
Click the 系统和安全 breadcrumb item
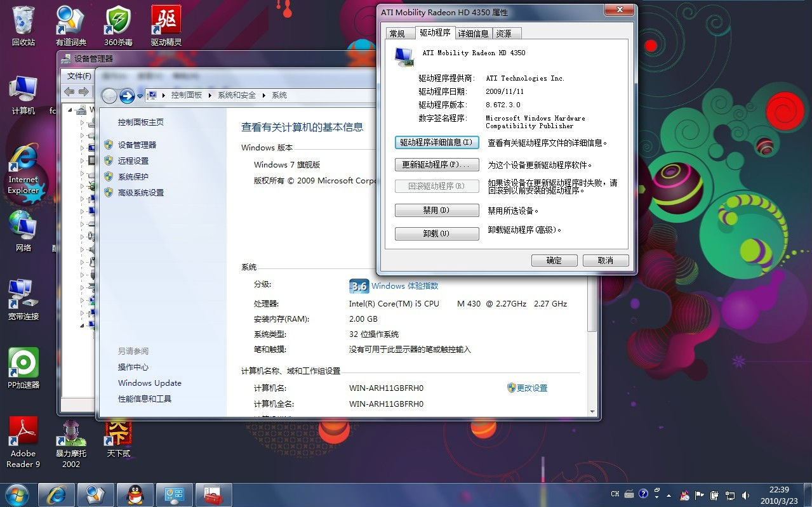point(237,95)
